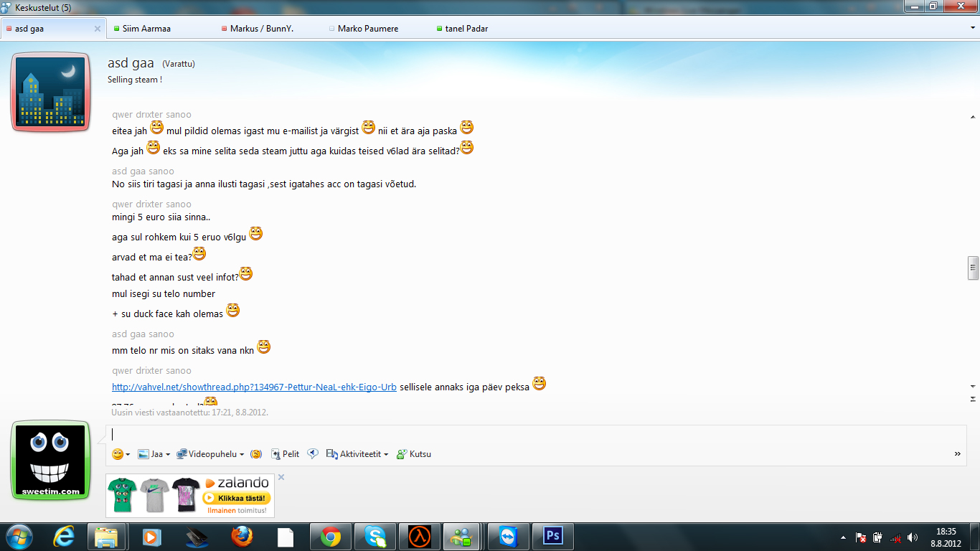Viewport: 980px width, 551px height.
Task: Click the smiley after '5 eruo v6lgu'
Action: [255, 233]
